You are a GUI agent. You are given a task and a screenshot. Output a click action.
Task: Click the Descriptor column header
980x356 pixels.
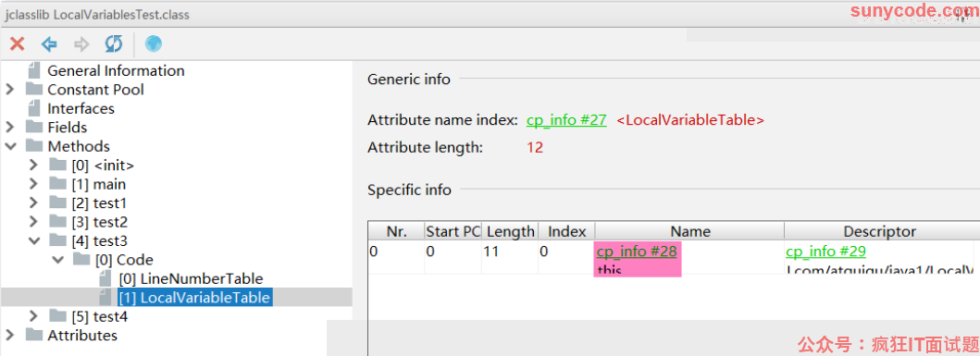point(880,231)
